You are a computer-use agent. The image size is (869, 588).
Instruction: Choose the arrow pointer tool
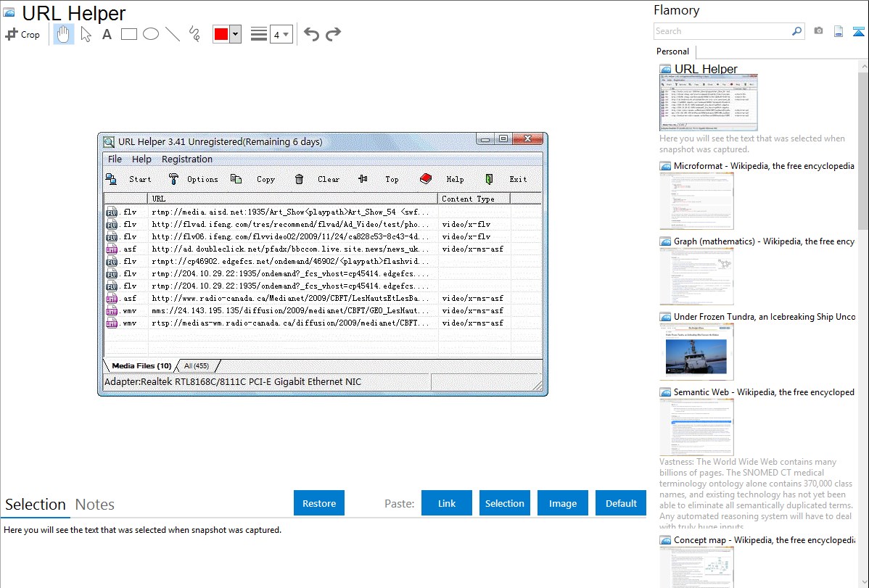[86, 34]
